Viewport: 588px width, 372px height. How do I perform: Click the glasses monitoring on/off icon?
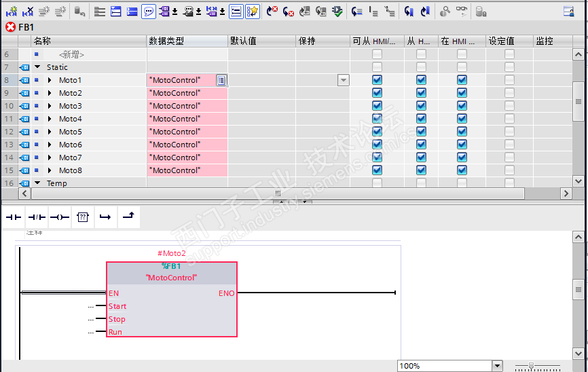point(462,12)
